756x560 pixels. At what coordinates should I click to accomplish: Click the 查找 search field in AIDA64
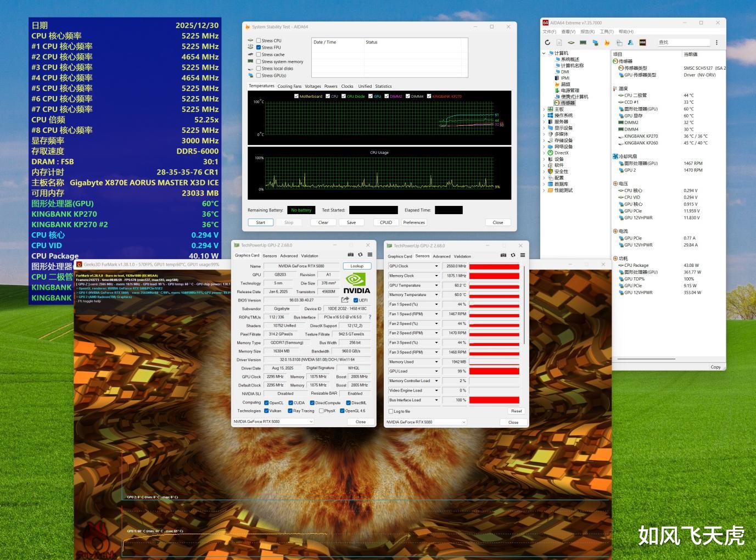[684, 42]
